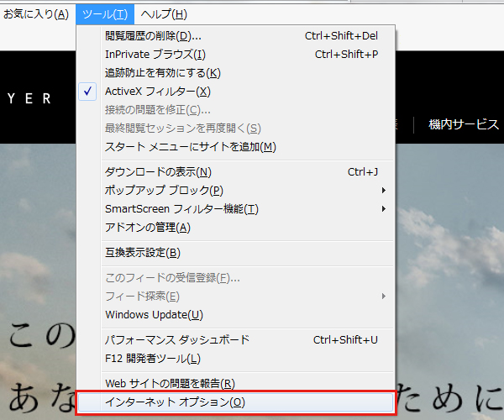
Task: Expand the Pop-up Blocker submenu
Action: (x=164, y=191)
